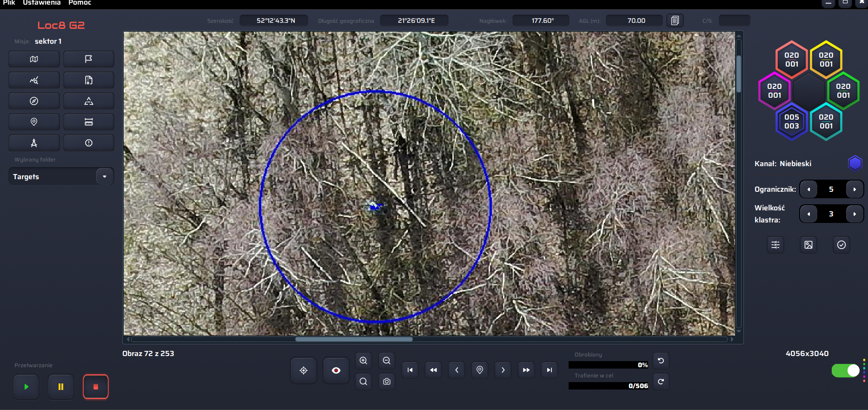This screenshot has height=410, width=868.
Task: Toggle the red eye visibility button
Action: 336,370
